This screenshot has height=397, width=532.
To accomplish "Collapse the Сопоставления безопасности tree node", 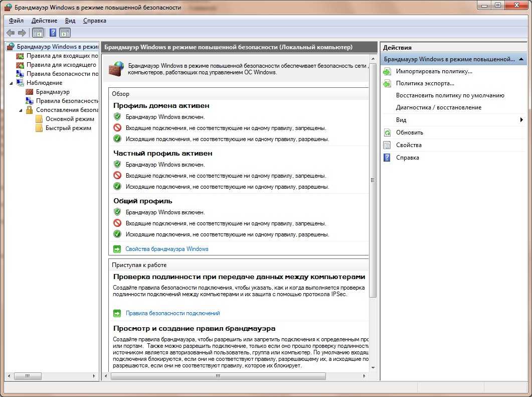I will (21, 110).
